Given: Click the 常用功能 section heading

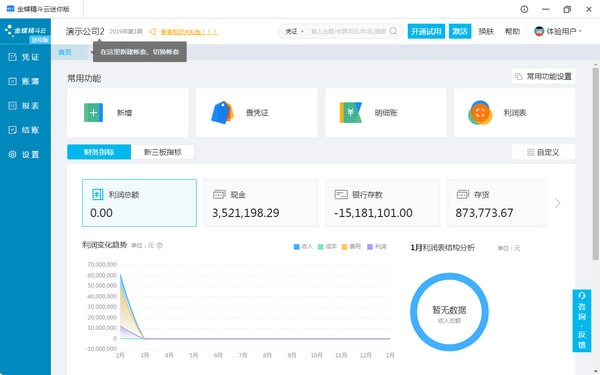Looking at the screenshot, I should (x=84, y=78).
